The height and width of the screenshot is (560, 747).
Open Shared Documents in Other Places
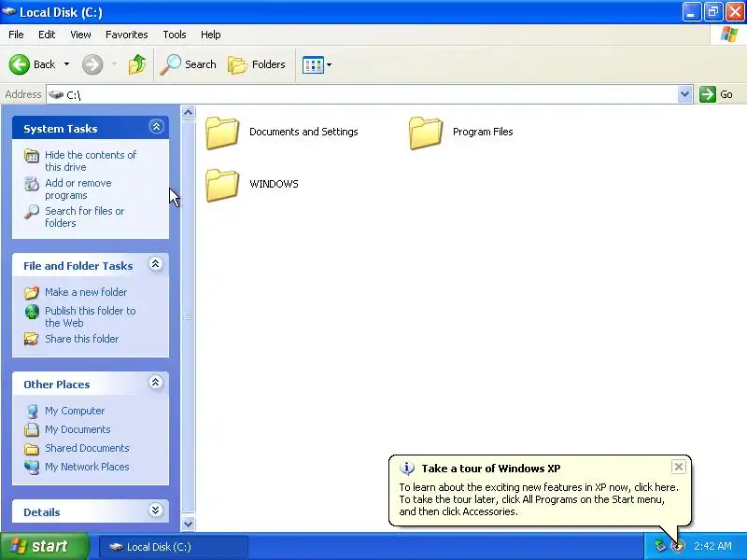[x=87, y=448]
